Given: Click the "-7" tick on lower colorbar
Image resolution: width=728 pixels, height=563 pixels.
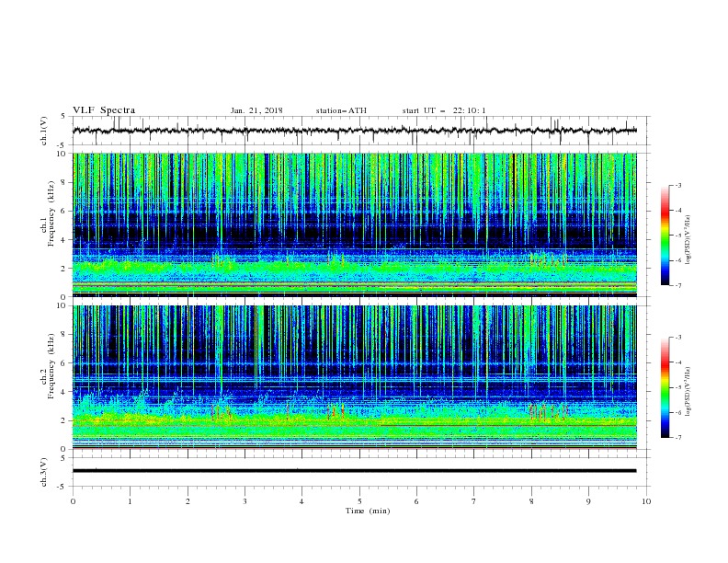Looking at the screenshot, I should point(677,437).
